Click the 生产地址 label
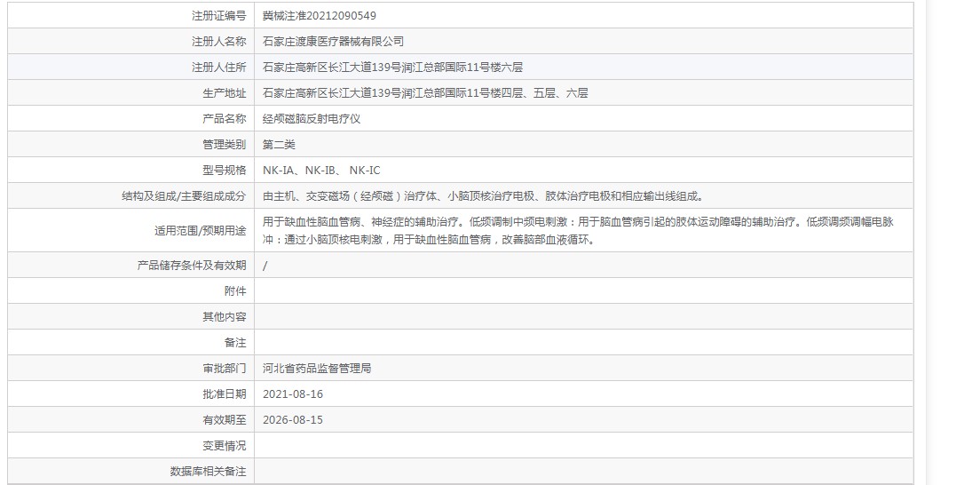Screen dimensions: 980x485 pos(225,93)
